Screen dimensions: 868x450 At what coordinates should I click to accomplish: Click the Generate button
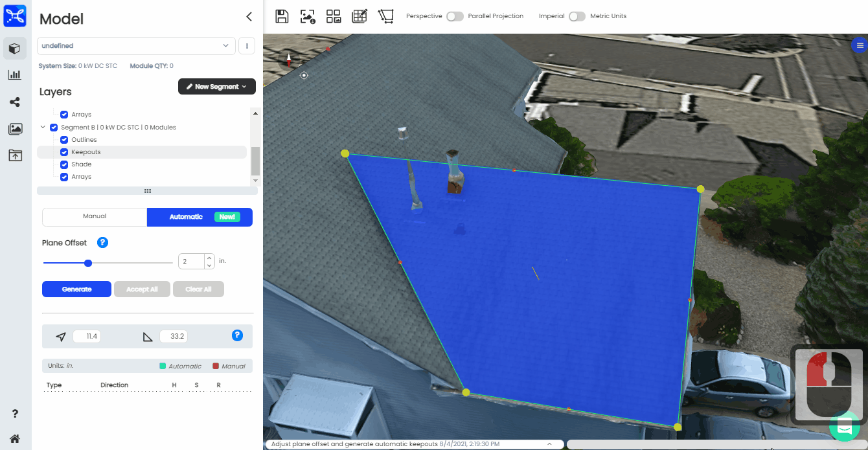click(76, 289)
